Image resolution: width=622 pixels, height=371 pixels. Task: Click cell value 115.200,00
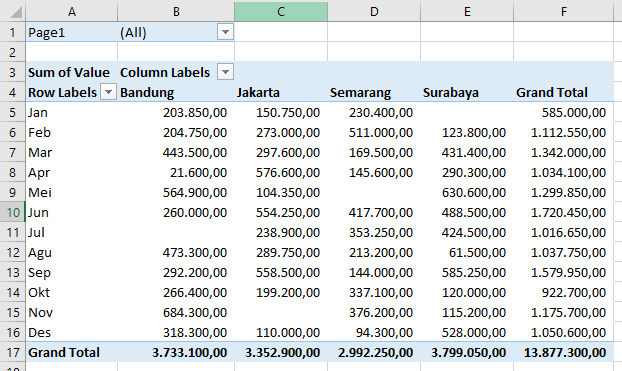click(x=474, y=312)
